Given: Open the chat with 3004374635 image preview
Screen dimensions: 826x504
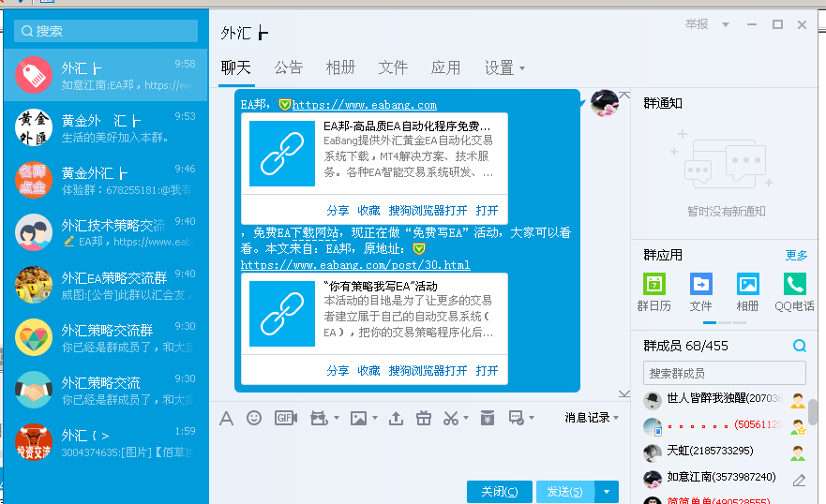Looking at the screenshot, I should [105, 442].
